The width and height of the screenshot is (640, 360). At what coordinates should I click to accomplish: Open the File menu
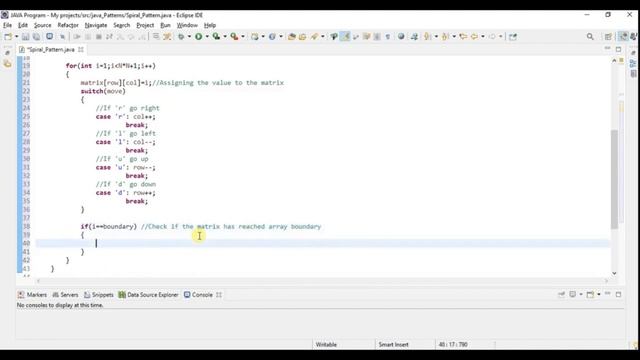point(7,25)
